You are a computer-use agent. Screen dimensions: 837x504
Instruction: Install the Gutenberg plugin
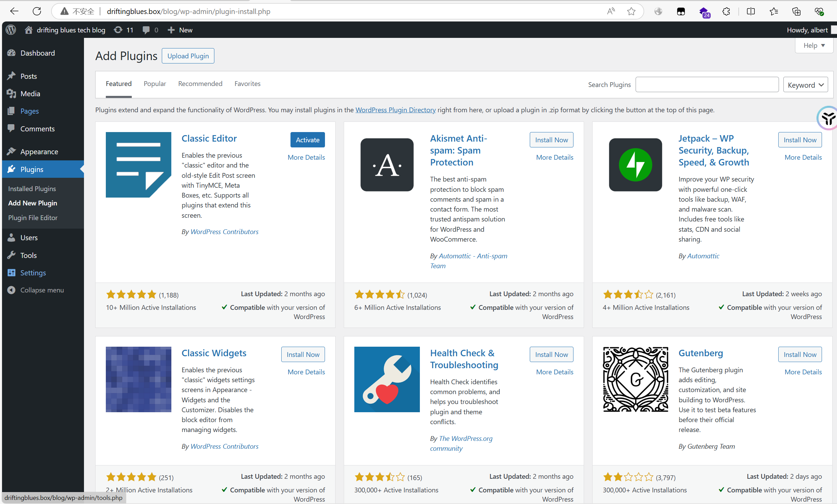800,355
